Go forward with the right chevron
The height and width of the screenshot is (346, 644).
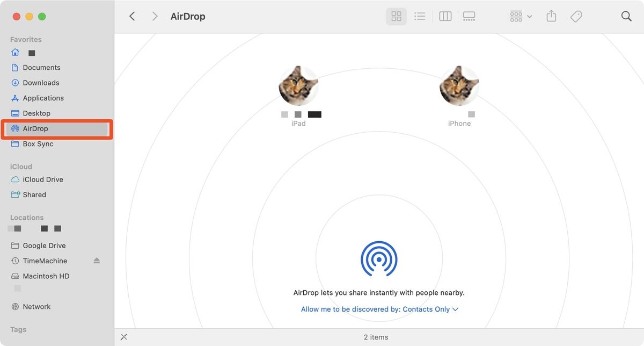pyautogui.click(x=155, y=16)
